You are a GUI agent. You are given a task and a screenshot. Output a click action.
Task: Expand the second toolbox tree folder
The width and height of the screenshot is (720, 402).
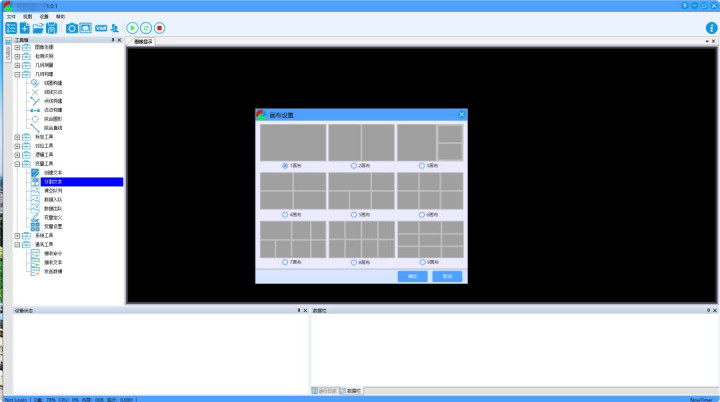pyautogui.click(x=17, y=57)
